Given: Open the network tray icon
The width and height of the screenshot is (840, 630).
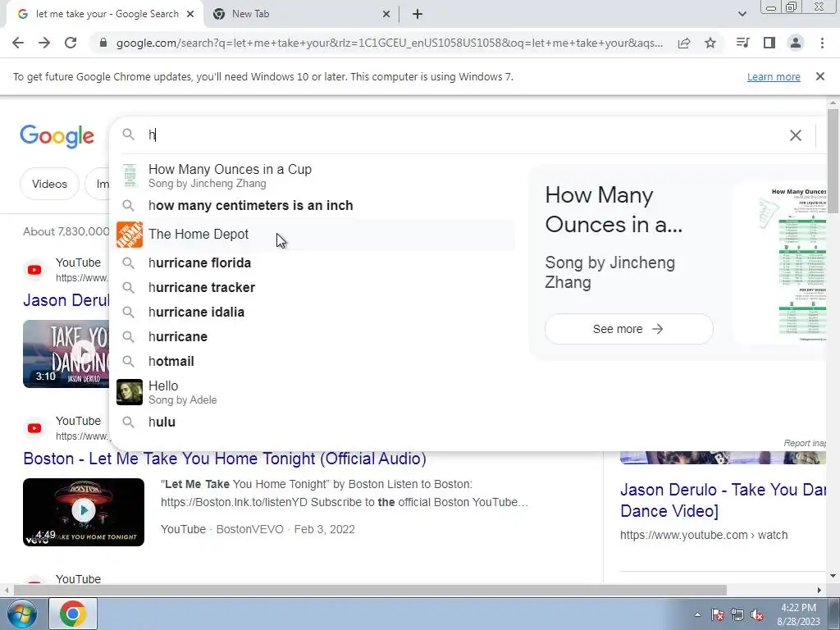Looking at the screenshot, I should pos(737,614).
